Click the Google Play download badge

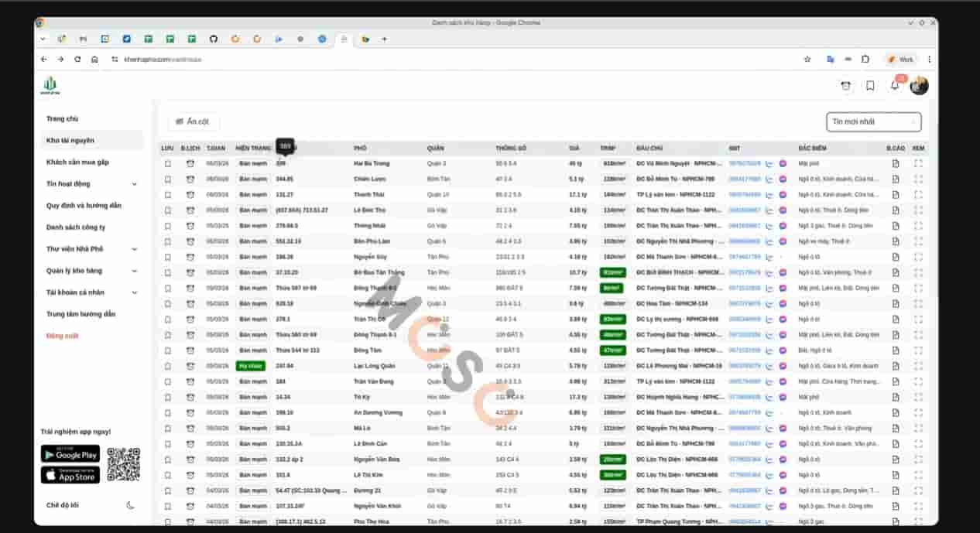70,454
